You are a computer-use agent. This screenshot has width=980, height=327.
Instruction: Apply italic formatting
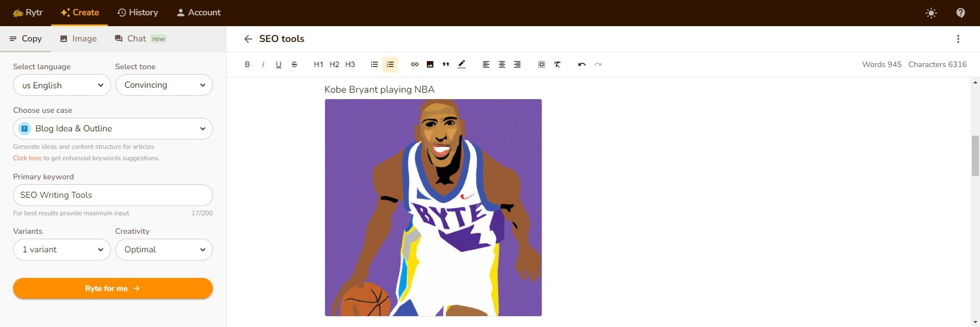point(263,64)
